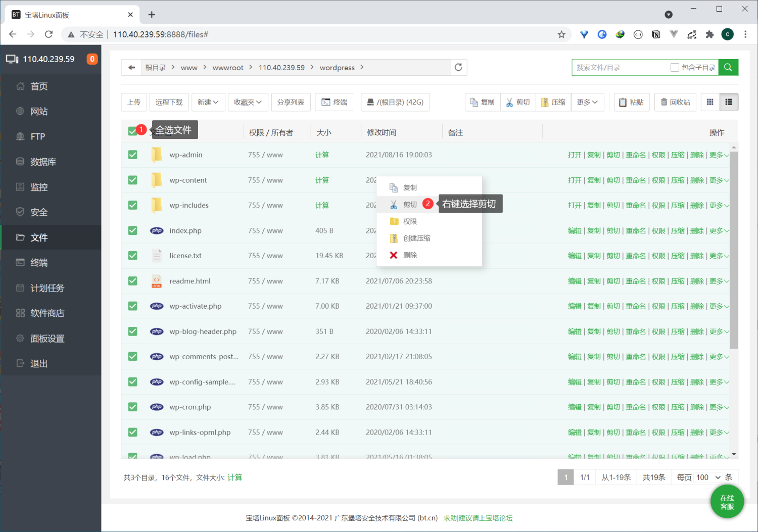Uncheck the index.php checkbox
Screen dimensions: 758x532
point(132,230)
